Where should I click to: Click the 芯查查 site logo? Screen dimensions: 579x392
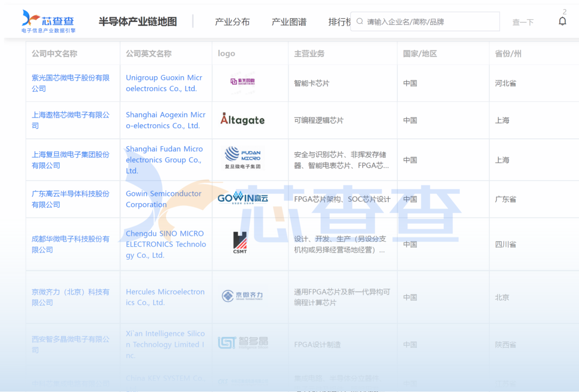coord(48,21)
